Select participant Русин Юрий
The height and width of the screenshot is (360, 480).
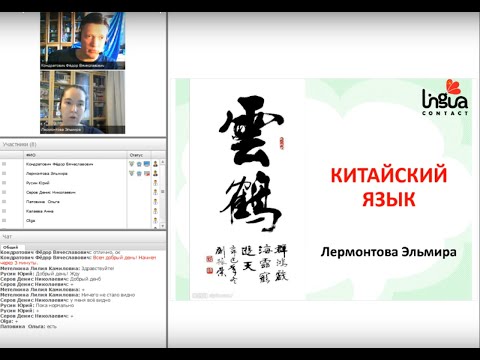click(38, 183)
